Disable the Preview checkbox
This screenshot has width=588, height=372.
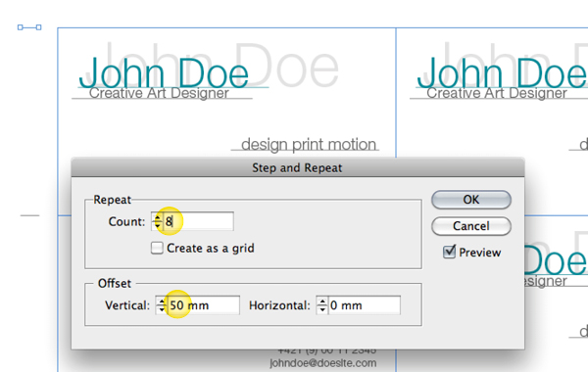[x=449, y=252]
